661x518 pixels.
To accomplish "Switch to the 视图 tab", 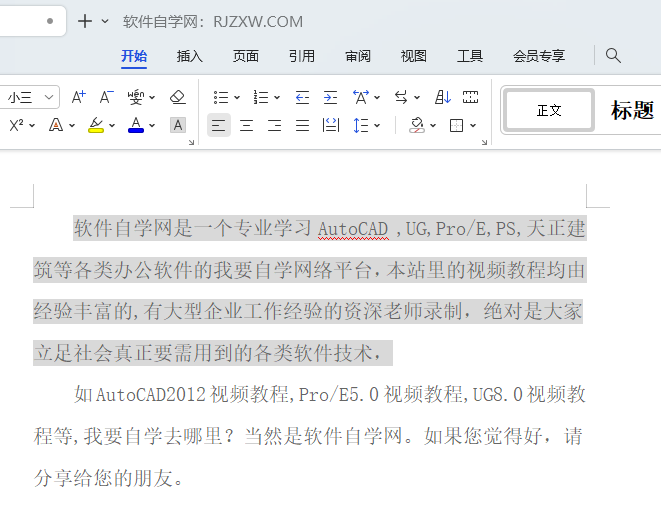I will [414, 56].
